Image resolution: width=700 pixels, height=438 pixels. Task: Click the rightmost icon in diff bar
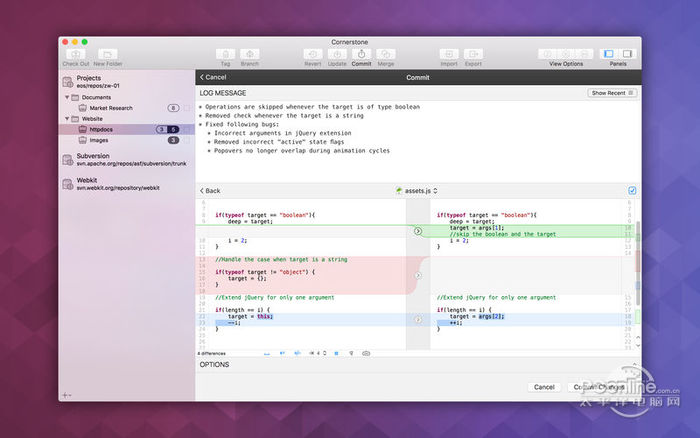(366, 353)
